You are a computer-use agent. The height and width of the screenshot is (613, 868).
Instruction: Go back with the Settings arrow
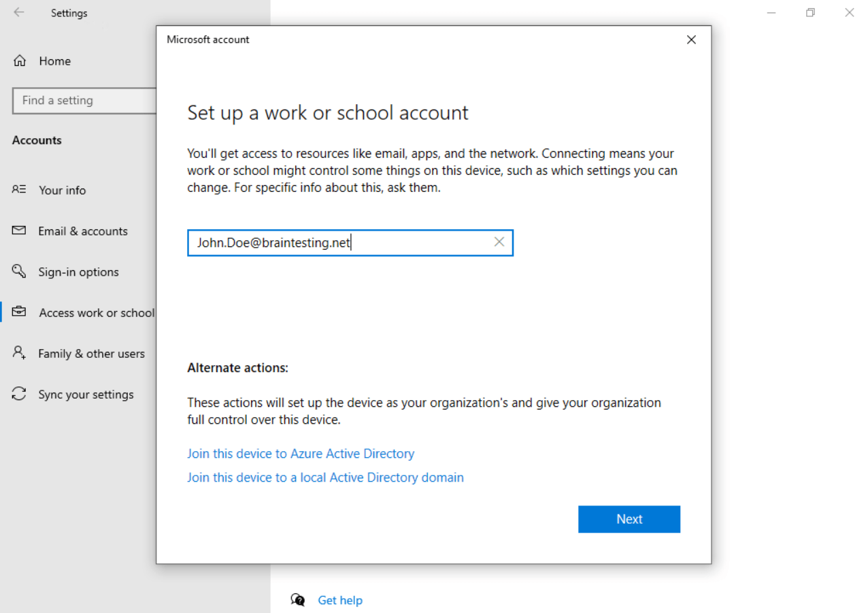click(x=19, y=12)
